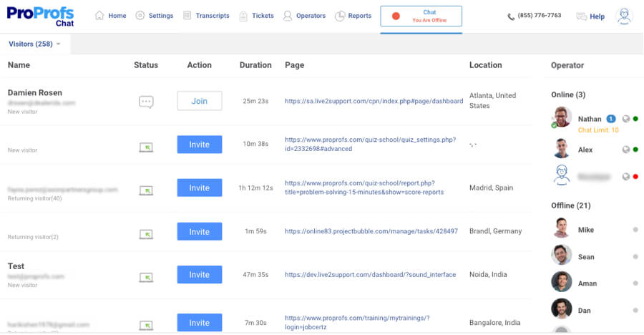Open the quiz-school report.php page link

(x=364, y=188)
